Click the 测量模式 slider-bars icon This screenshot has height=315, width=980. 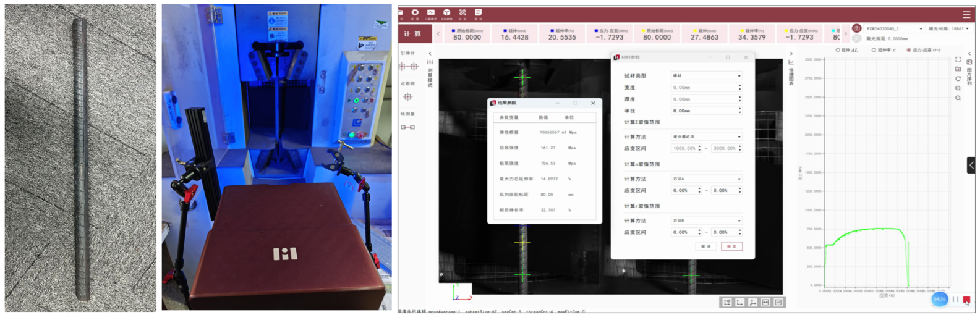click(x=430, y=62)
